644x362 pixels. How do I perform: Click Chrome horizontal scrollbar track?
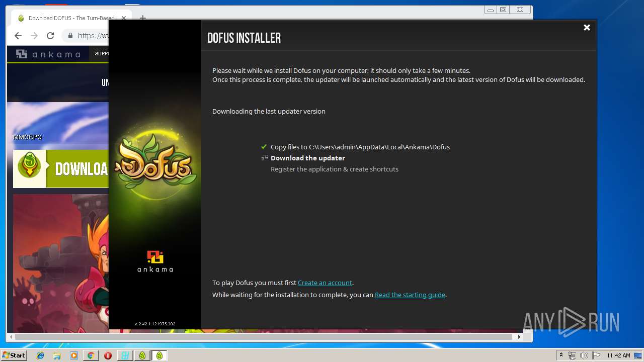(263, 337)
